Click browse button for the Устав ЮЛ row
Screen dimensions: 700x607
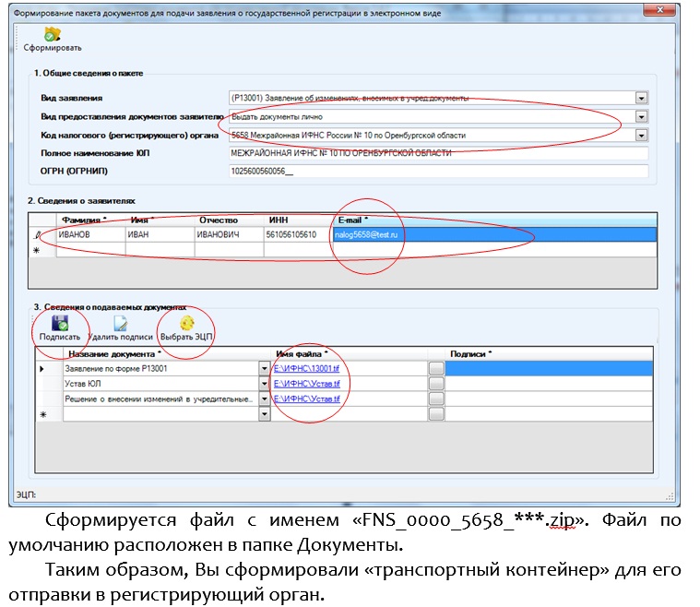[436, 384]
